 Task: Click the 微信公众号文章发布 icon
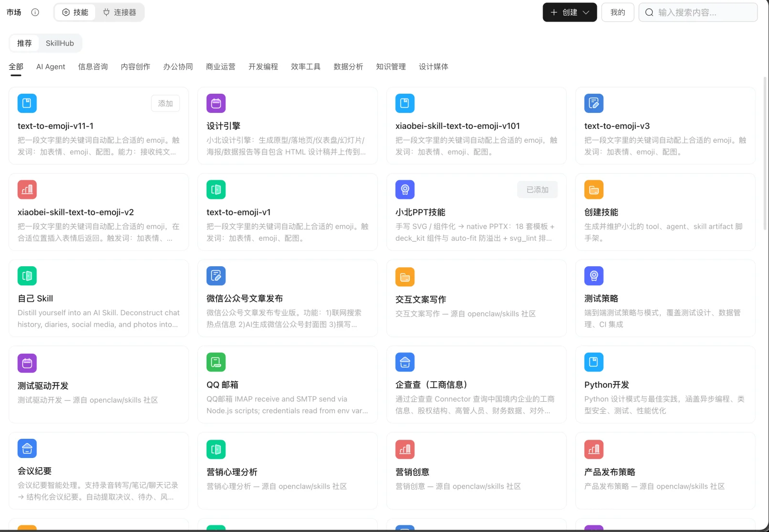pos(216,276)
